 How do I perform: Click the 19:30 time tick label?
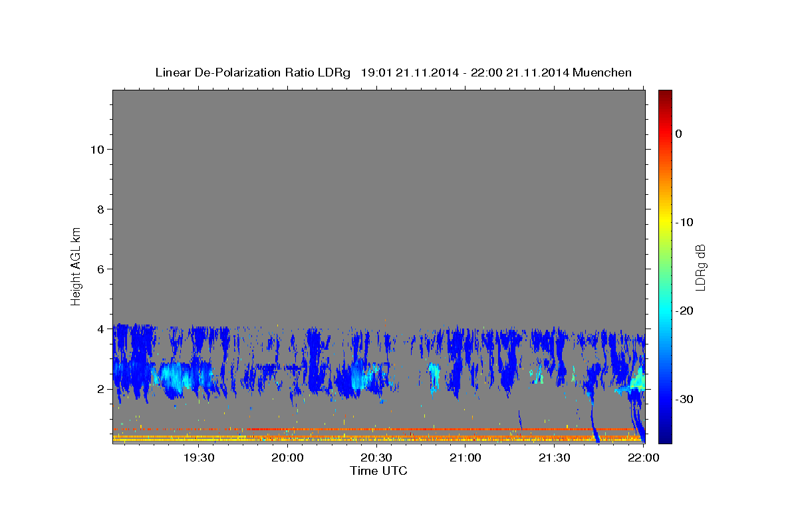pyautogui.click(x=198, y=458)
